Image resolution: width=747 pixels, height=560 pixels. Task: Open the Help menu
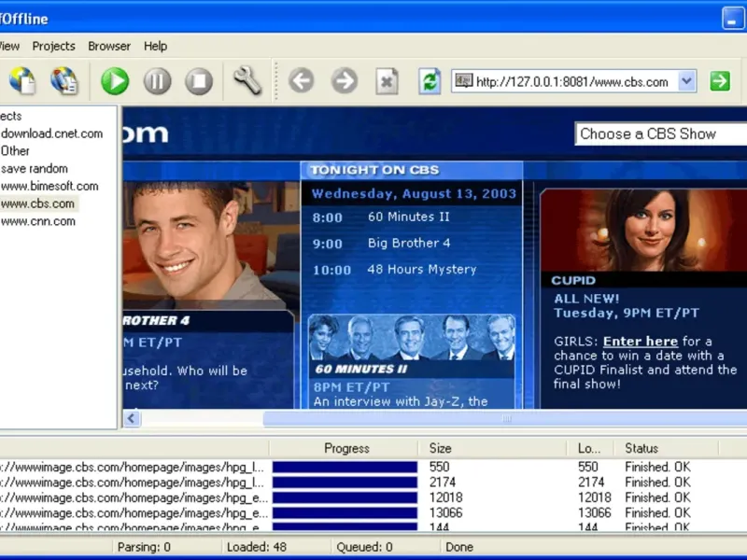click(x=155, y=46)
